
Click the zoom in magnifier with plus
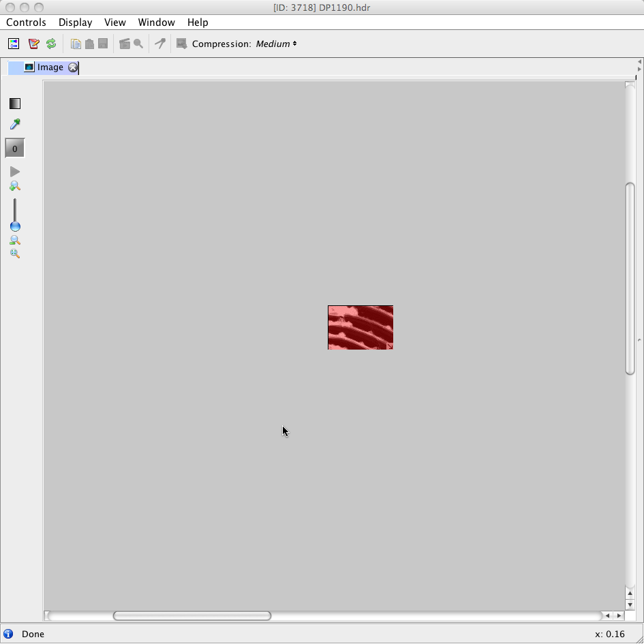point(15,186)
